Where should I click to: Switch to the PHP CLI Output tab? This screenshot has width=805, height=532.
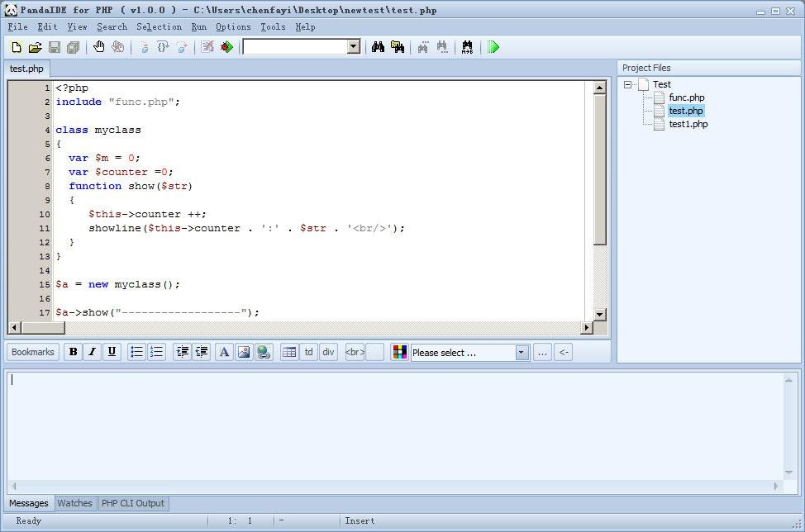click(x=131, y=503)
